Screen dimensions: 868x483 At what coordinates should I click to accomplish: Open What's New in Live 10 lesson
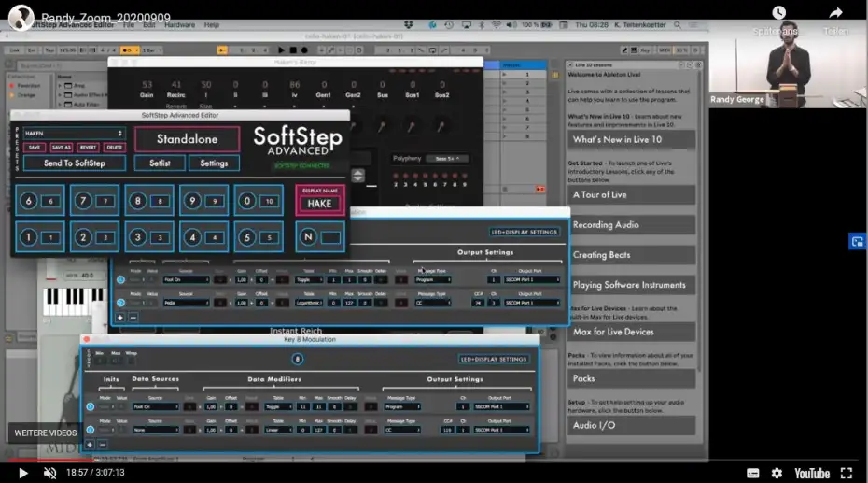pos(631,139)
